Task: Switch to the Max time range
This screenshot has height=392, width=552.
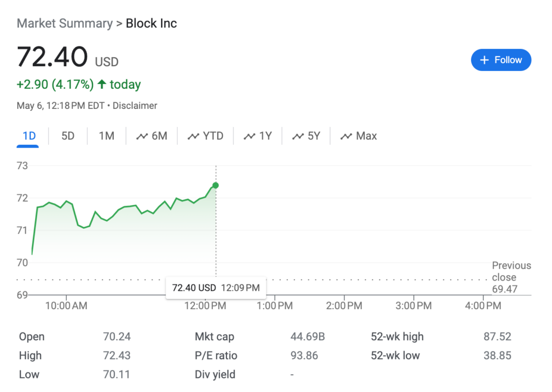Action: pos(358,136)
